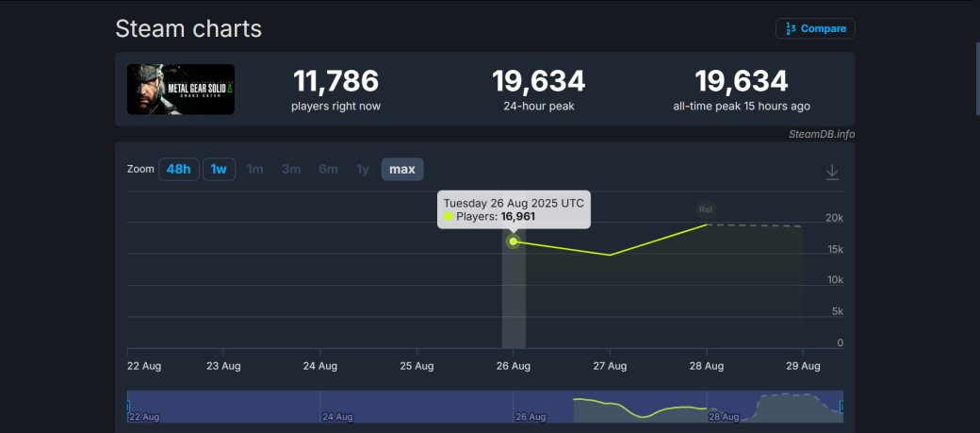Download the chart using the export icon

point(832,172)
